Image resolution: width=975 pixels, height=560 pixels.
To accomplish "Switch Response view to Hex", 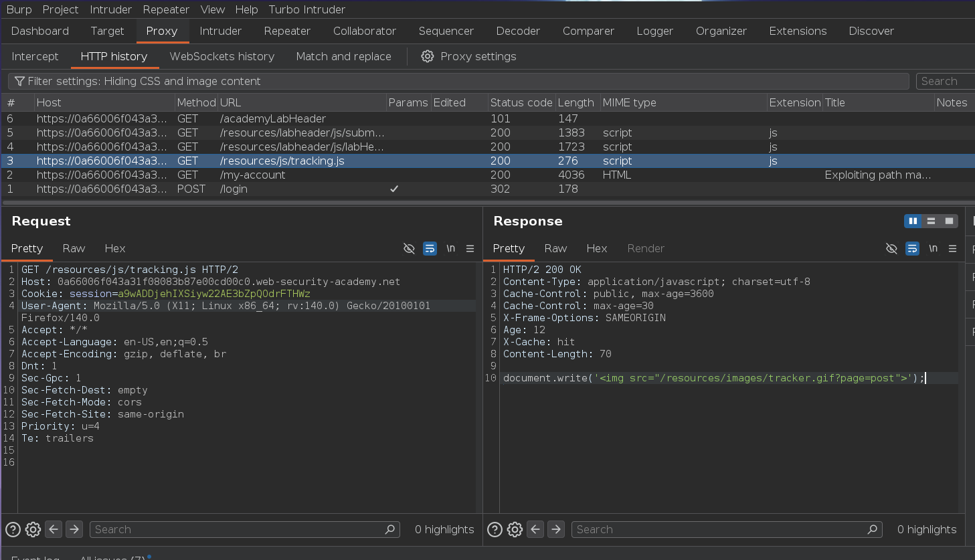I will 596,248.
